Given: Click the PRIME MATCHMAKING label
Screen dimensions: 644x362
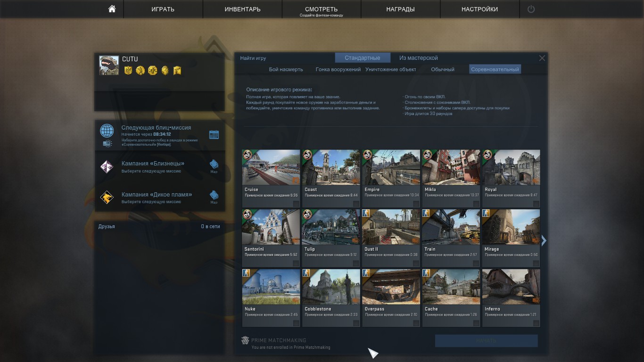Looking at the screenshot, I should (279, 340).
